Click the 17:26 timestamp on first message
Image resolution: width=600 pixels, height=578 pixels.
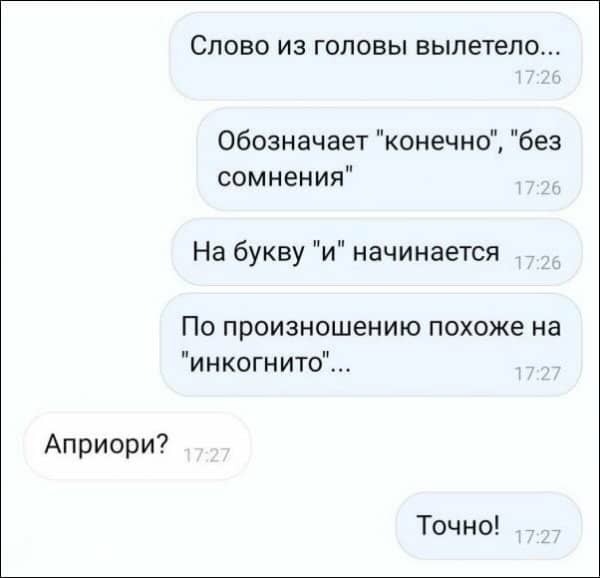(x=538, y=78)
